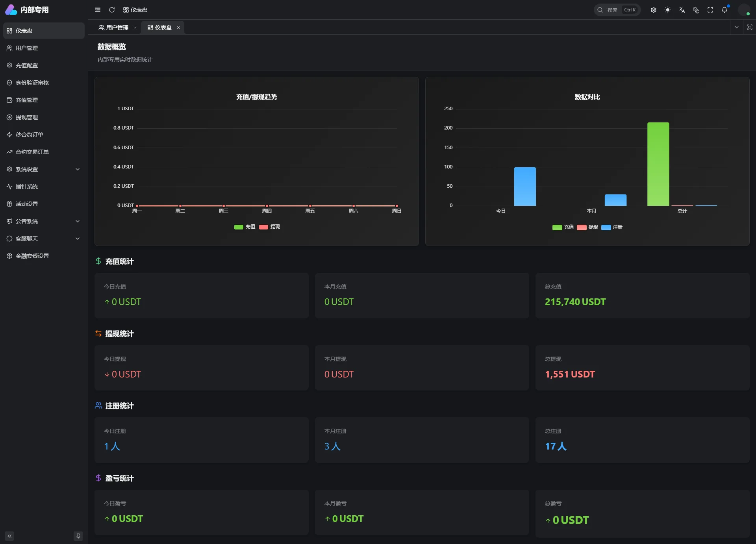Collapse sidebar using double-chevron at bottom
The width and height of the screenshot is (756, 544).
point(9,536)
